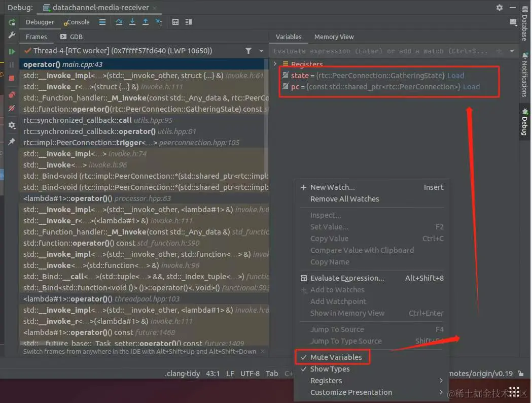The height and width of the screenshot is (403, 532).
Task: Stop the debug session red square
Action: 12,78
